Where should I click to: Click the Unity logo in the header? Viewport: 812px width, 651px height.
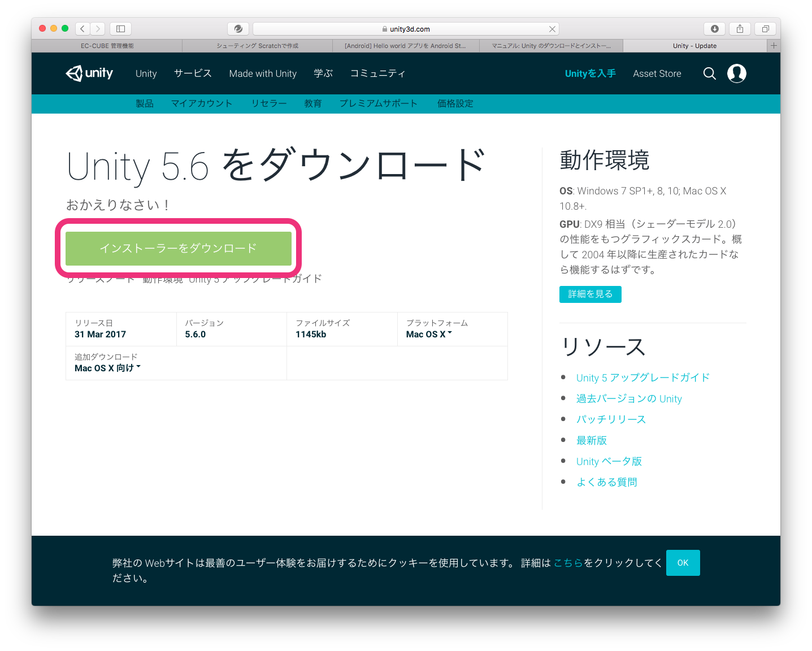89,73
